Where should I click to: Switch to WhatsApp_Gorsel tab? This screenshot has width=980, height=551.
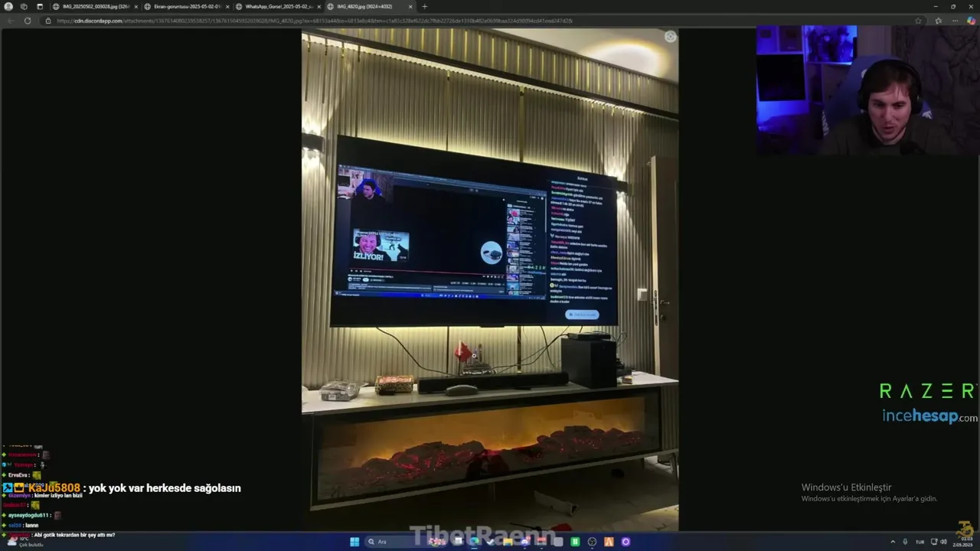[278, 6]
